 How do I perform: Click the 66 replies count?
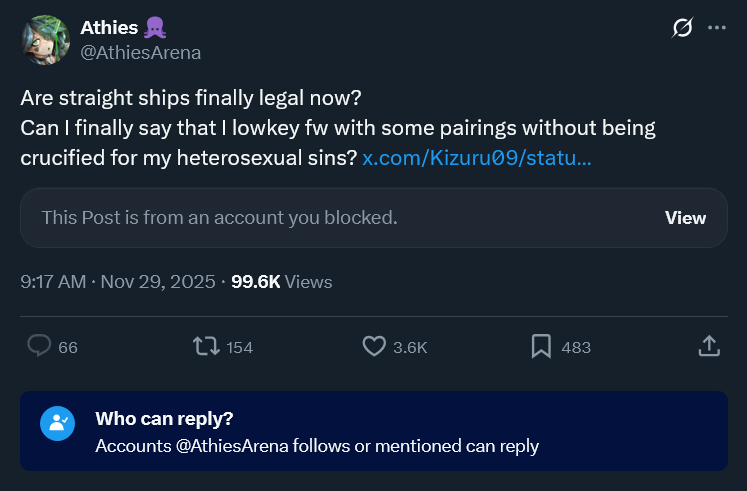68,348
